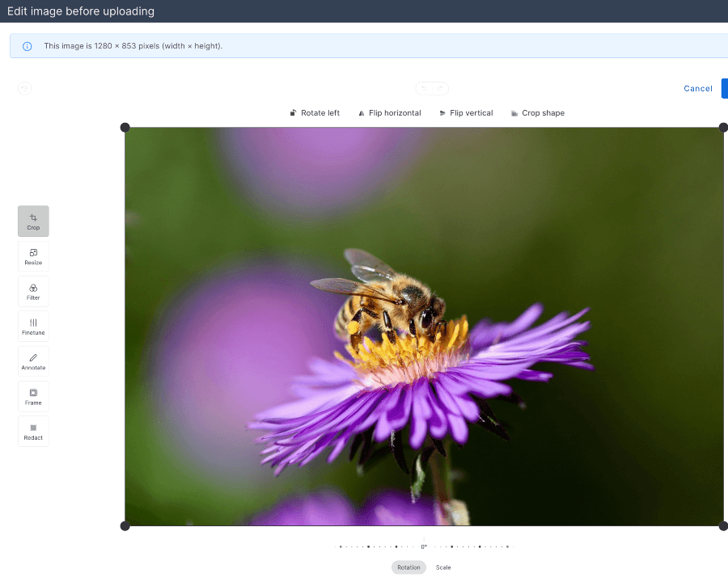
Task: Select the Crop tool in the sidebar
Action: click(x=33, y=221)
